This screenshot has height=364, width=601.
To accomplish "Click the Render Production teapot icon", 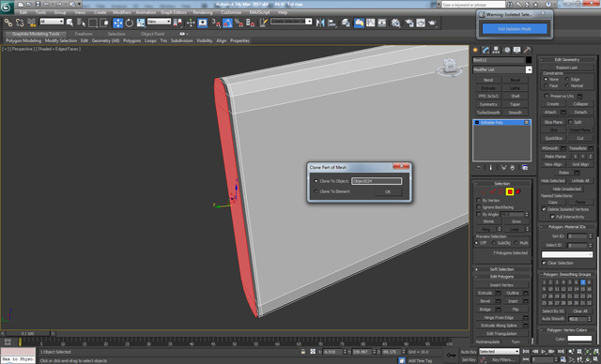I will pos(432,23).
